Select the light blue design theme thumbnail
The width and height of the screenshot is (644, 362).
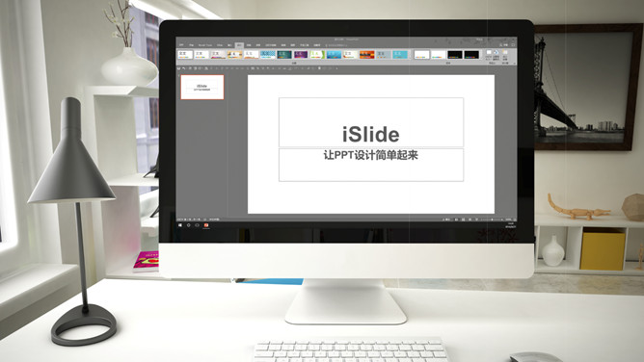[x=400, y=55]
